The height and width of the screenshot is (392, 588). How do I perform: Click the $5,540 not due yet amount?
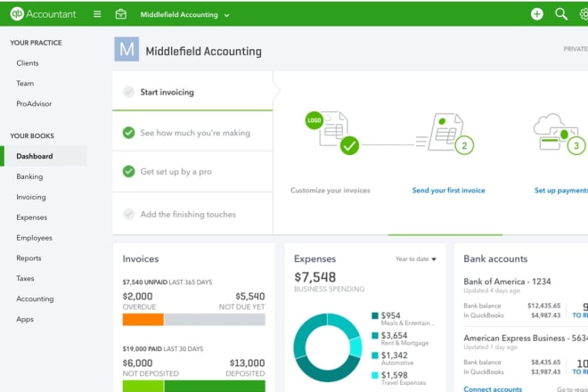point(250,297)
